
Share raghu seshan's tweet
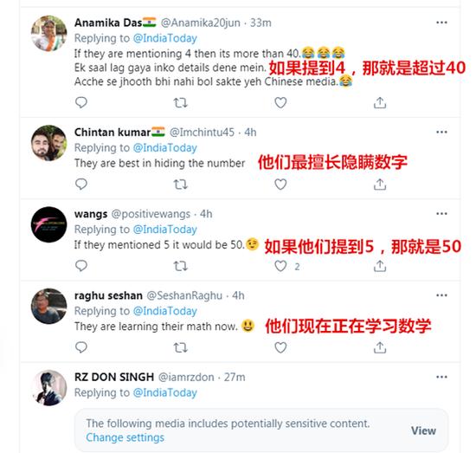tap(380, 347)
